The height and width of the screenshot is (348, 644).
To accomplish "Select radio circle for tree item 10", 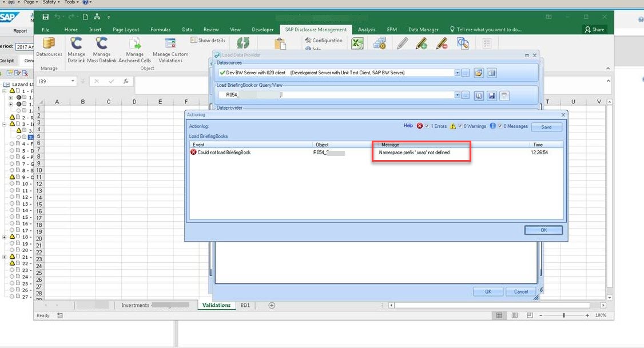I will (x=12, y=184).
